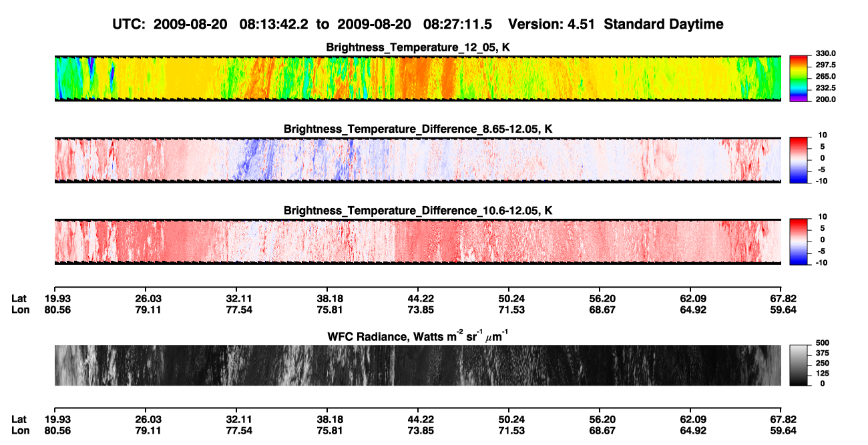Click the Lon label below the WFC Radiance panel
This screenshot has height=445, width=868.
[19, 430]
